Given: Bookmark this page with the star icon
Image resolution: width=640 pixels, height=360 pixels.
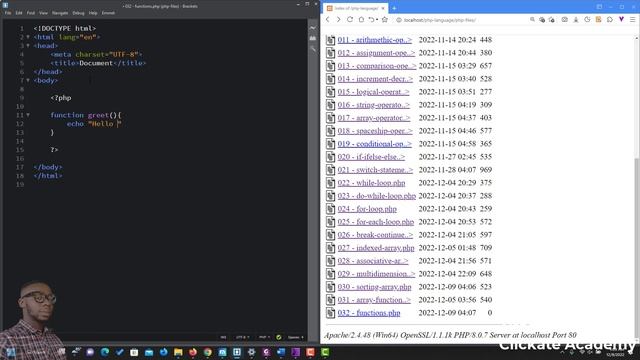Looking at the screenshot, I should click(384, 20).
